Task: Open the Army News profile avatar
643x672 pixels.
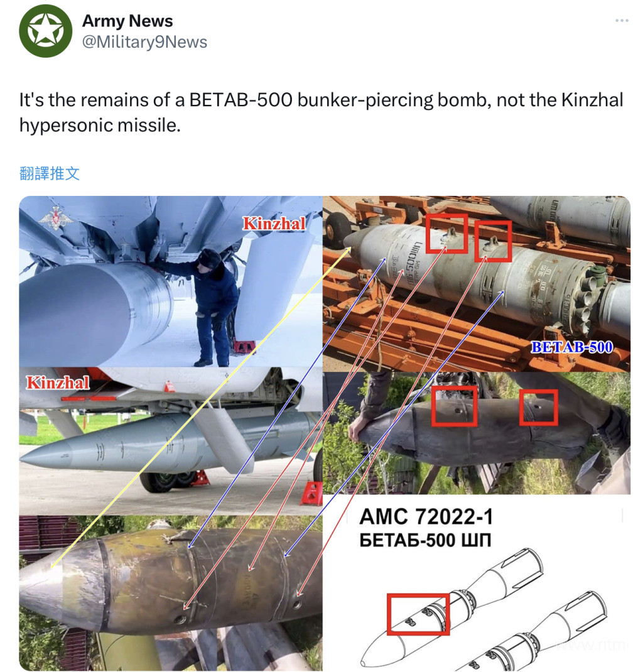Action: tap(45, 31)
